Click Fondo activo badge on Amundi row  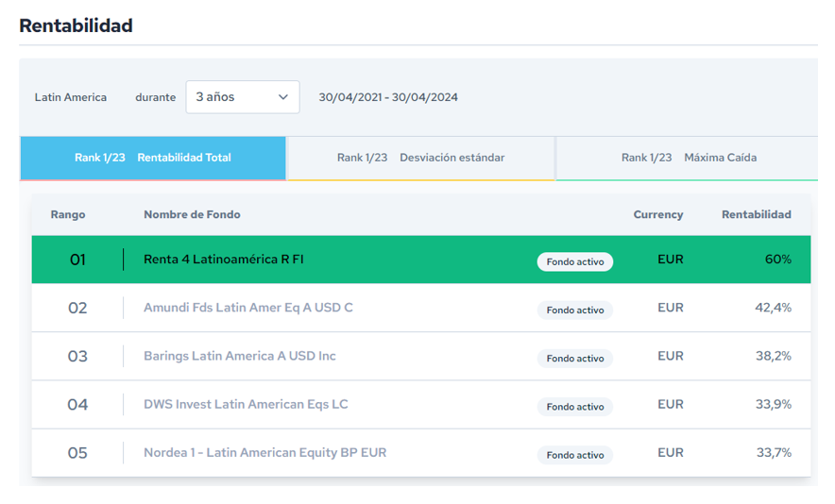(x=575, y=311)
